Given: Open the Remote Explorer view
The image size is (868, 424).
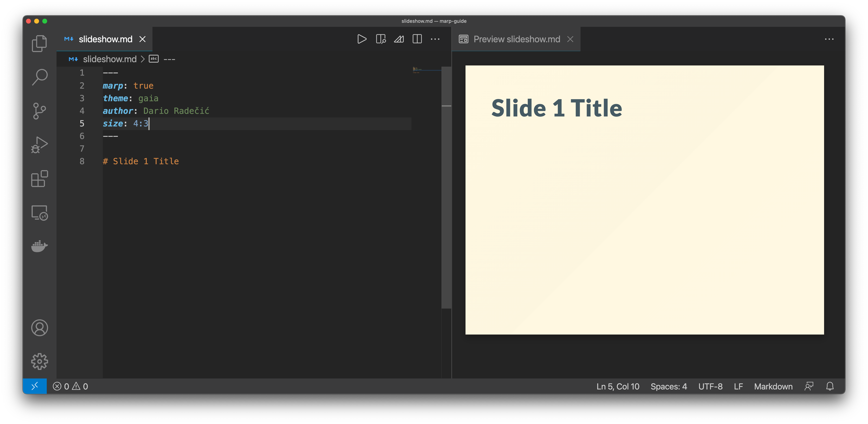Looking at the screenshot, I should tap(39, 213).
